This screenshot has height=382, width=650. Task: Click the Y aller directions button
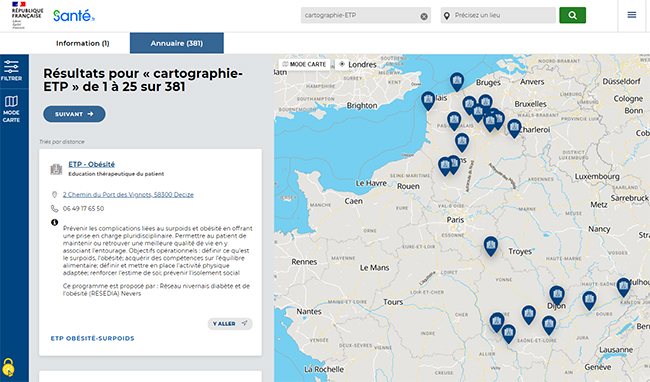tap(230, 324)
